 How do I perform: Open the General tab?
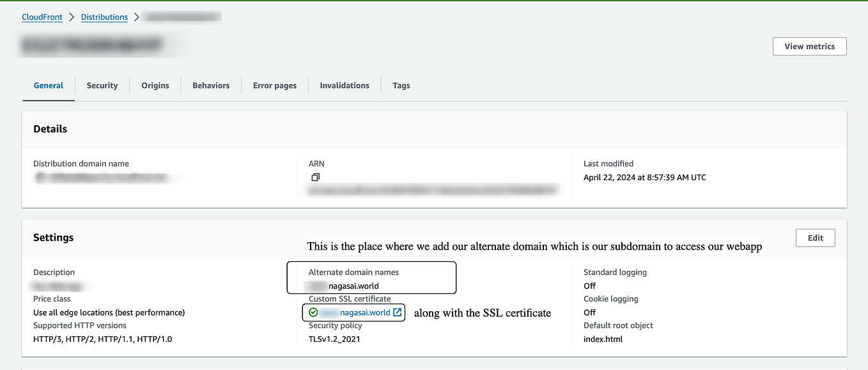49,85
